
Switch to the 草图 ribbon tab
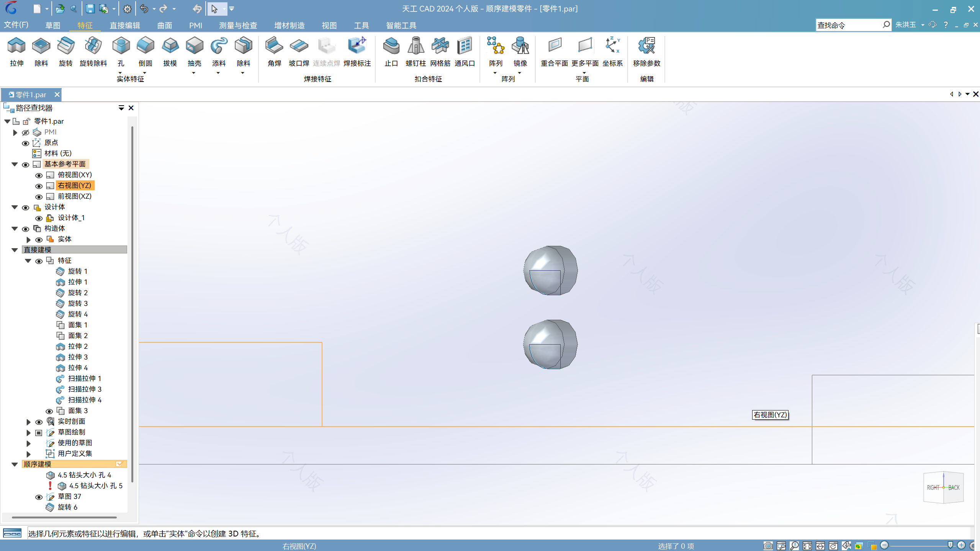coord(52,25)
